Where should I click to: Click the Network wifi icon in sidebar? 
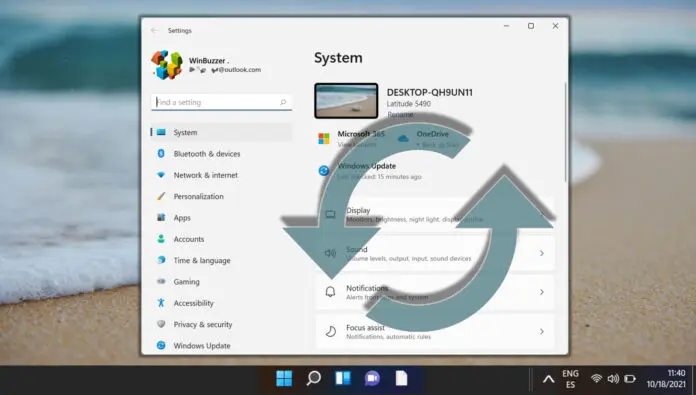pos(161,175)
